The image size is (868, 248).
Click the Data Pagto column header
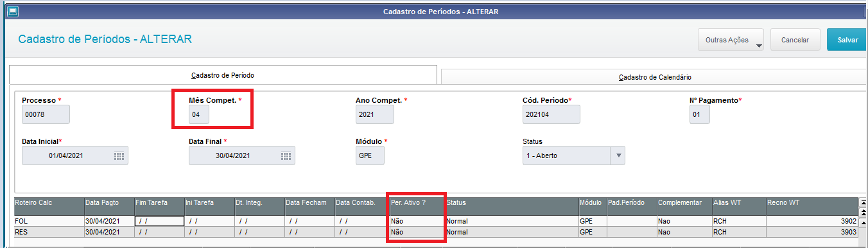108,206
